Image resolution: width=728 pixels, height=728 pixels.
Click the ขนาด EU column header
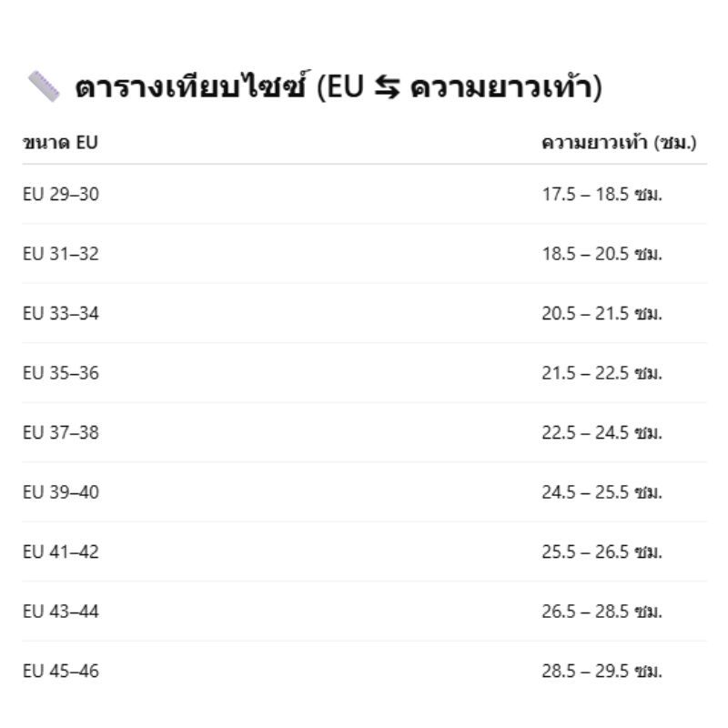coord(60,142)
